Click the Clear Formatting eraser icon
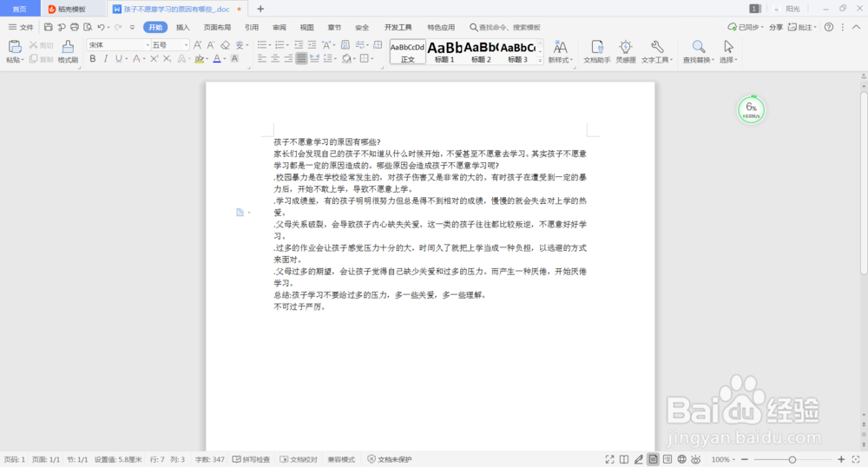This screenshot has height=467, width=868. pos(225,45)
